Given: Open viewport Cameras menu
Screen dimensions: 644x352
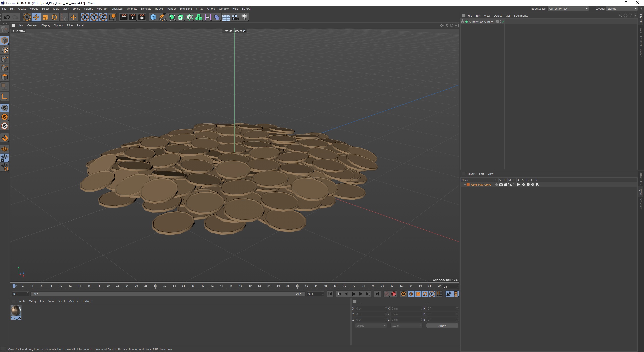Looking at the screenshot, I should pos(32,25).
